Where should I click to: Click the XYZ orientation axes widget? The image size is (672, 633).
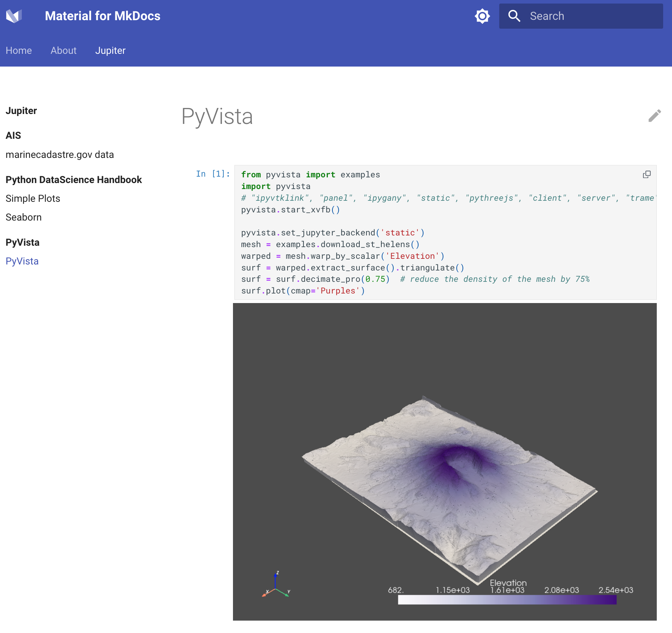(276, 585)
